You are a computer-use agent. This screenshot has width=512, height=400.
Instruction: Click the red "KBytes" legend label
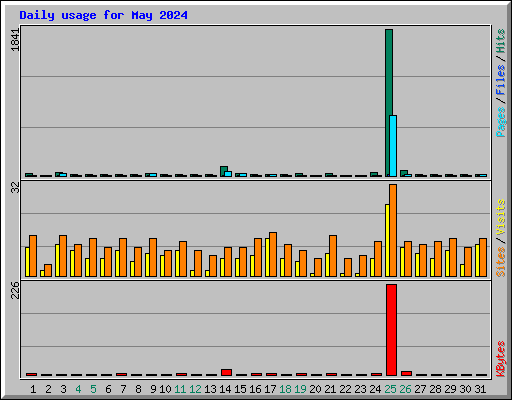point(500,359)
